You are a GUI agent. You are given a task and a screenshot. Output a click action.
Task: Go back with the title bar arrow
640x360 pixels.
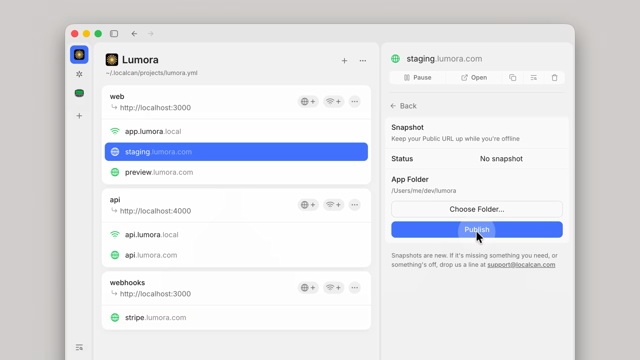click(134, 33)
